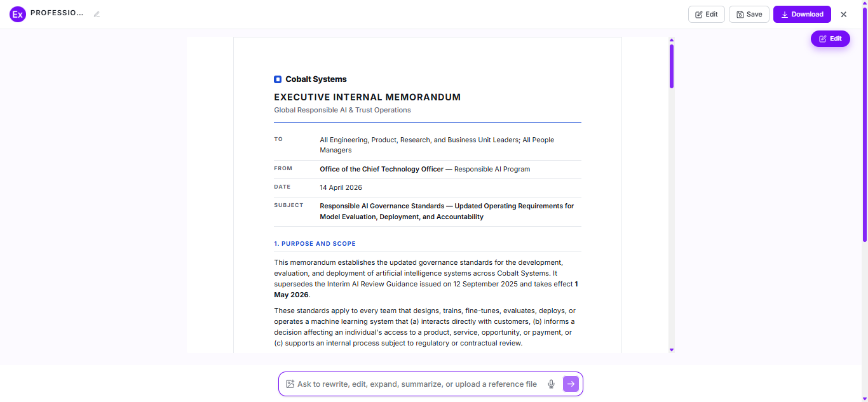Click the '1. PURPOSE AND SCOPE' section heading

(315, 244)
